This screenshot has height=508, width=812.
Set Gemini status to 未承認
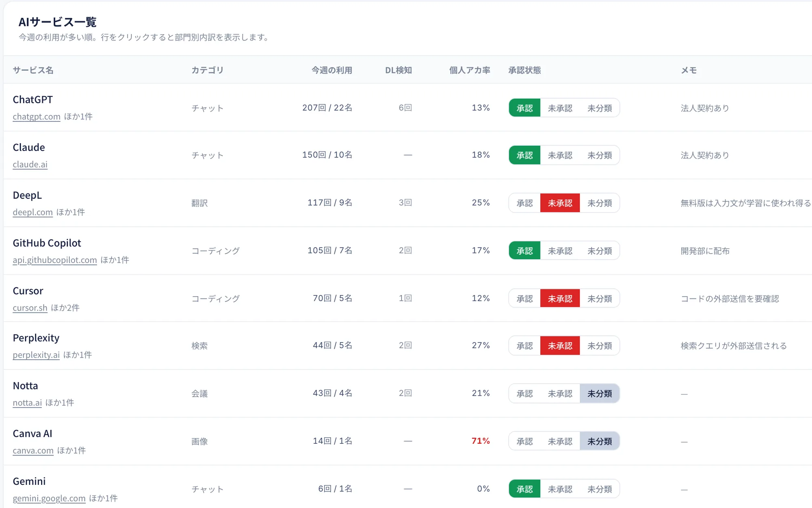coord(560,489)
